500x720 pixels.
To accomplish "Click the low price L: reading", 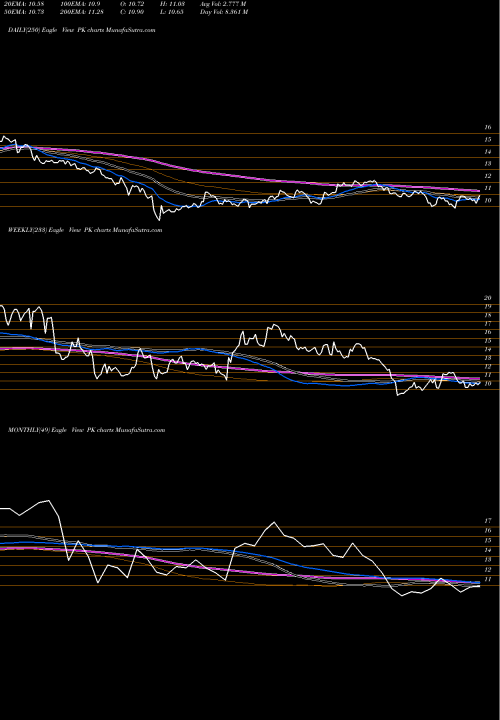I will (x=172, y=12).
